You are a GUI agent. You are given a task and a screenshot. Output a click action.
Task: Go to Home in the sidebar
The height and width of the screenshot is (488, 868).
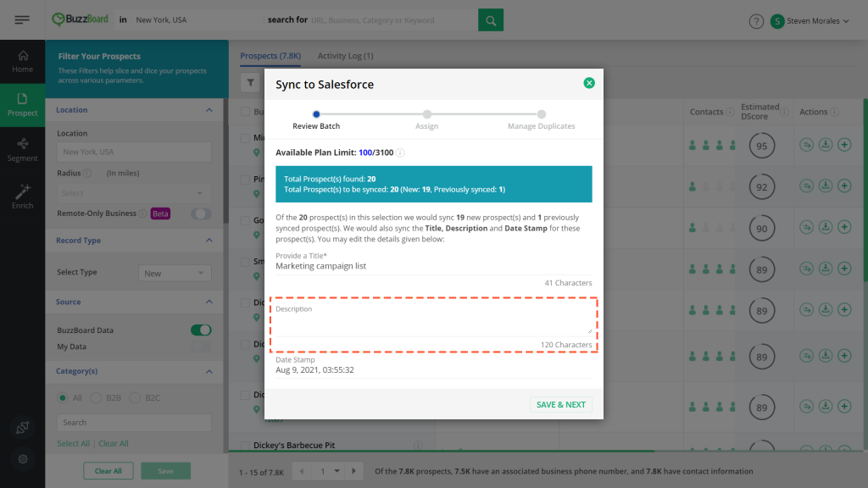coord(23,61)
